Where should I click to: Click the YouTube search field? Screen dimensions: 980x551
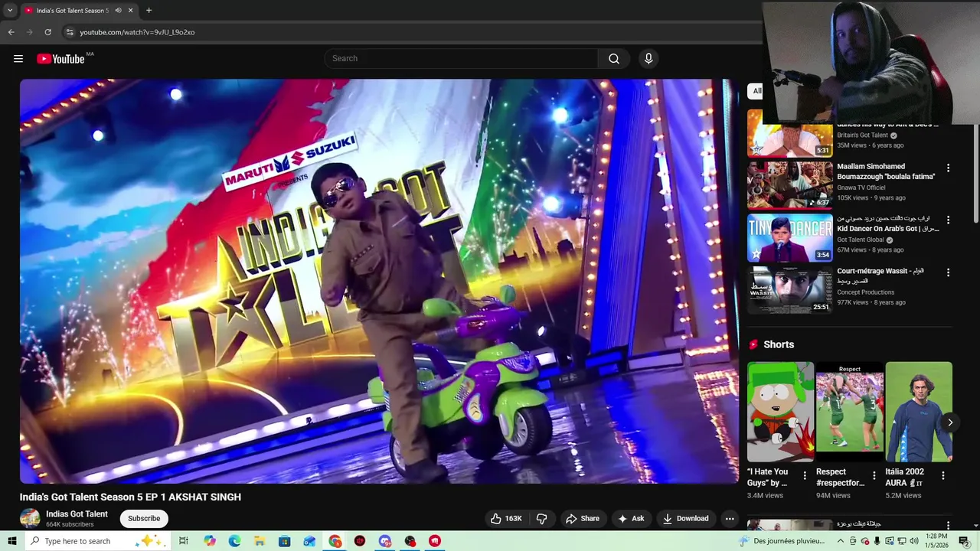click(462, 59)
